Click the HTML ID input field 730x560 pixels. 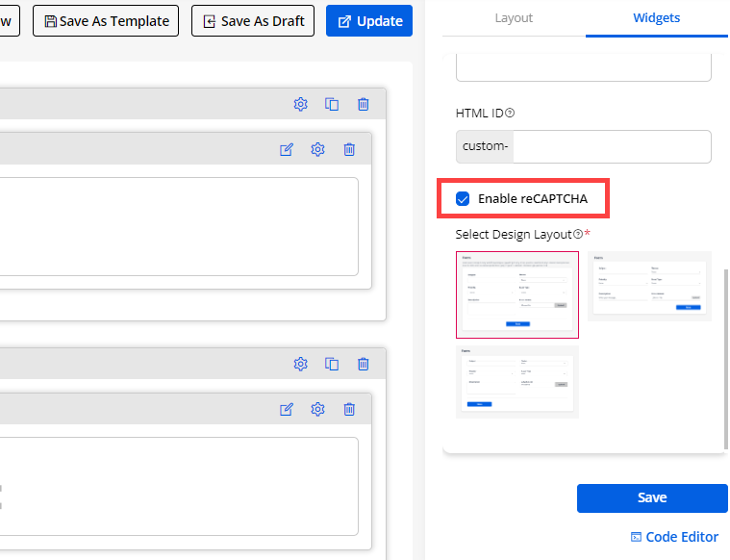point(612,147)
